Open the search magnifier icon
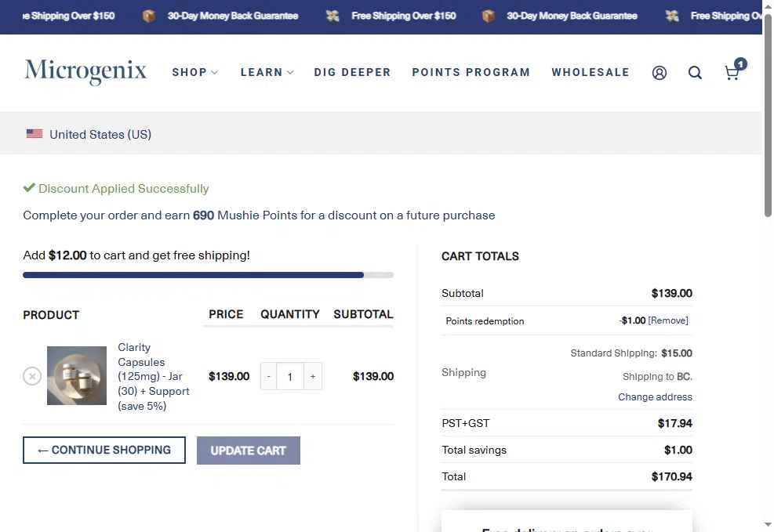This screenshot has height=532, width=774. pyautogui.click(x=695, y=73)
